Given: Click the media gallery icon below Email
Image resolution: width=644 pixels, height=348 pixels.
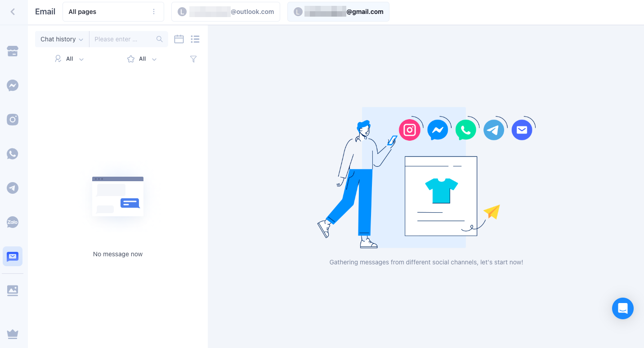Looking at the screenshot, I should (12, 290).
